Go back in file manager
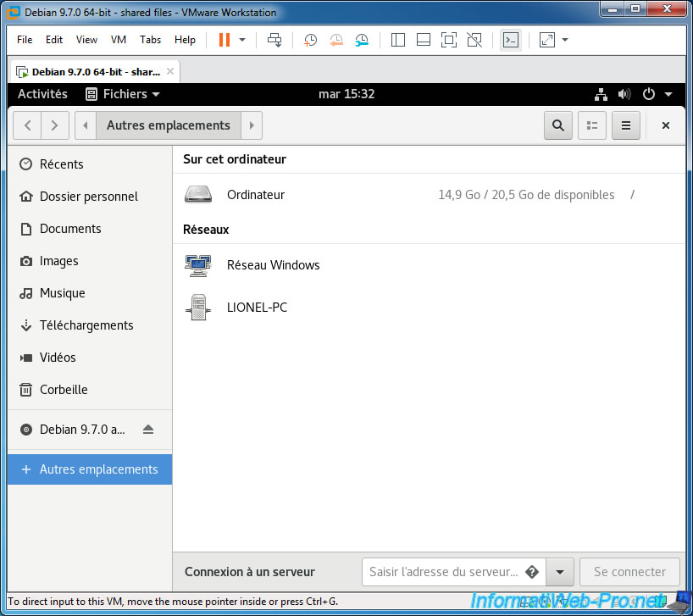693x616 pixels. [x=27, y=125]
